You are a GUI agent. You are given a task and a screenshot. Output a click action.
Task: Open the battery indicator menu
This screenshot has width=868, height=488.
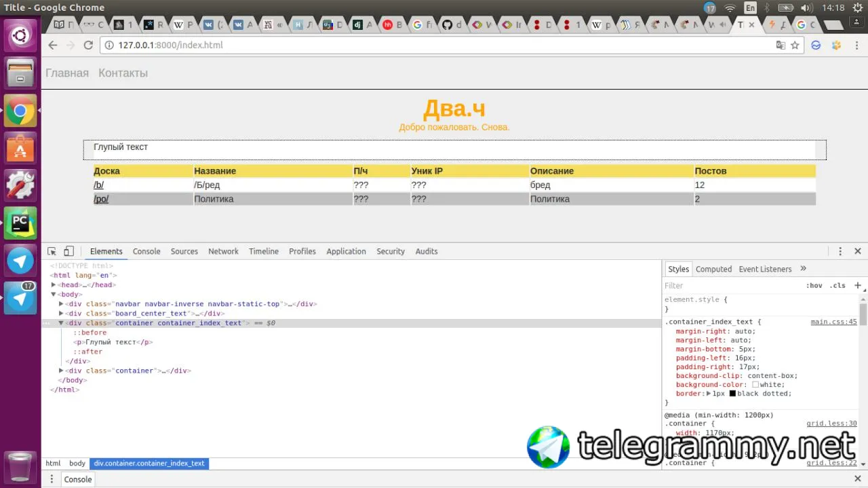[x=786, y=7]
